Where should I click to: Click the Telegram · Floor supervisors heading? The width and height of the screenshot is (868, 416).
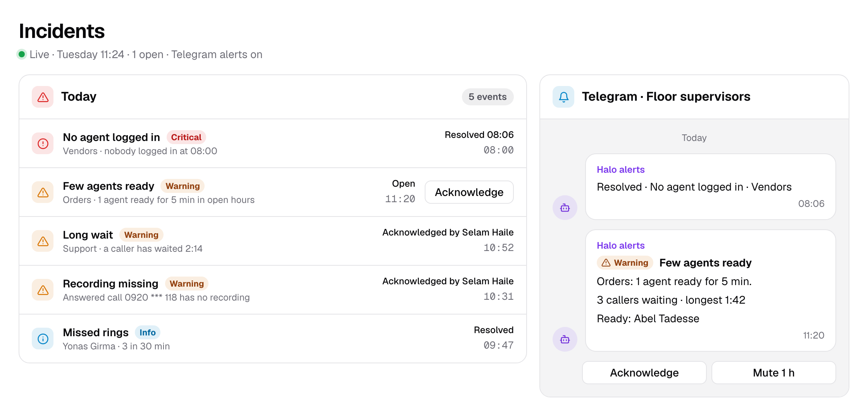pyautogui.click(x=666, y=96)
